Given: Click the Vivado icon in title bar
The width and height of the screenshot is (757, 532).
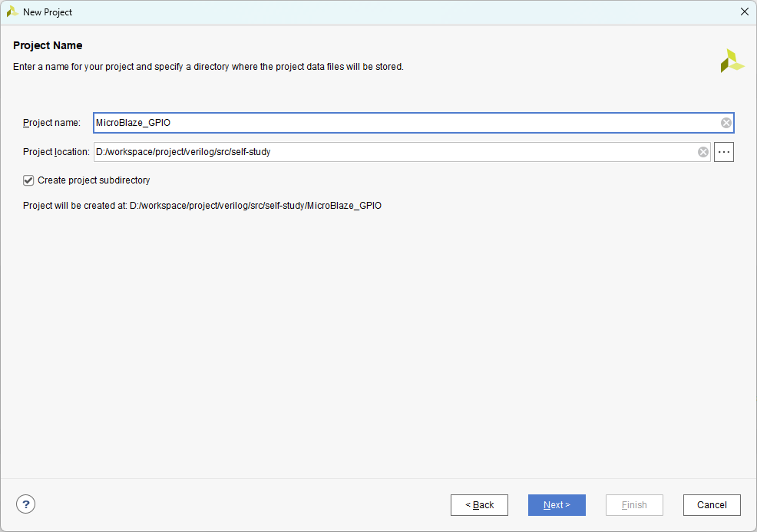Looking at the screenshot, I should [12, 12].
